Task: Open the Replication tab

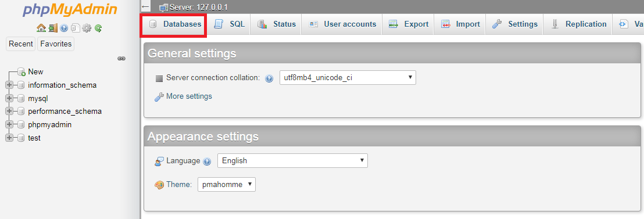Action: click(578, 24)
